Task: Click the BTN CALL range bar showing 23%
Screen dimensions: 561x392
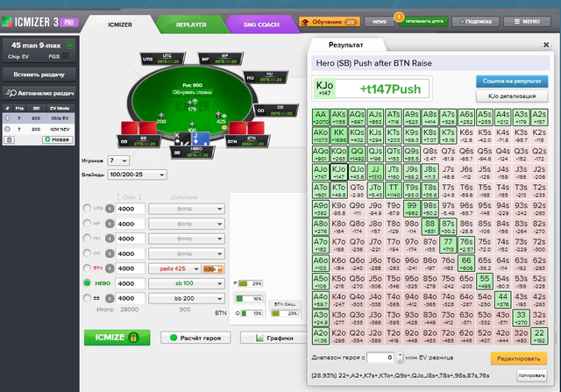Action: click(285, 314)
